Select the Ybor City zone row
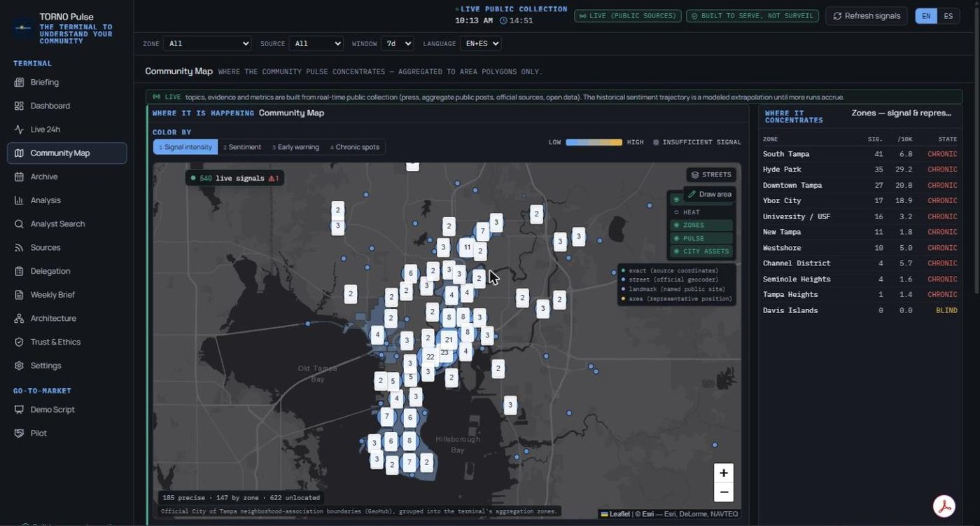Image resolution: width=980 pixels, height=526 pixels. tap(860, 201)
